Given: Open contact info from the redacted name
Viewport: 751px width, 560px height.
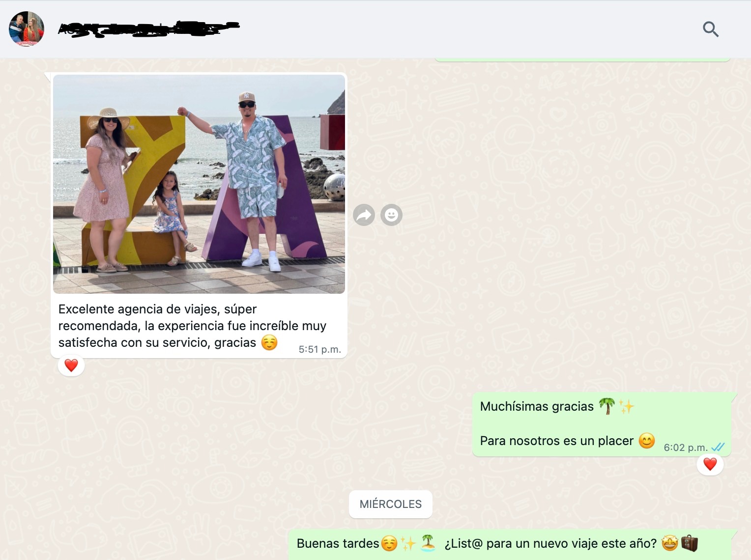Looking at the screenshot, I should 148,29.
